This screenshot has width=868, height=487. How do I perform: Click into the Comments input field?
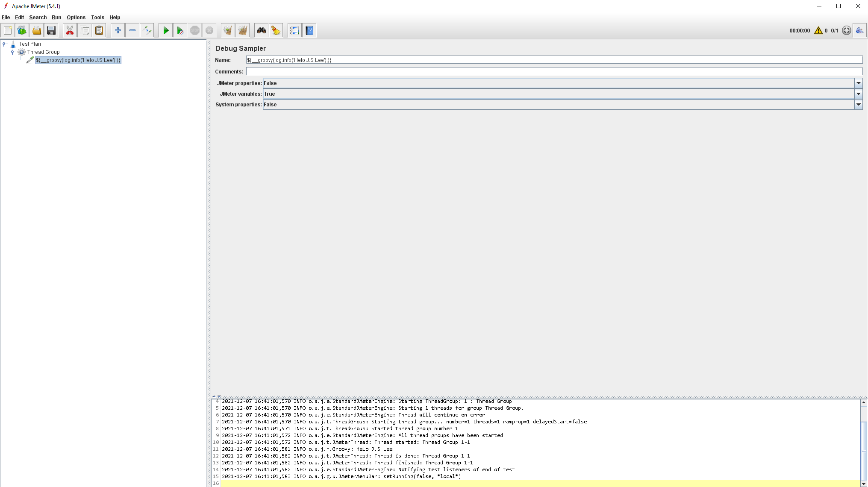pos(554,71)
